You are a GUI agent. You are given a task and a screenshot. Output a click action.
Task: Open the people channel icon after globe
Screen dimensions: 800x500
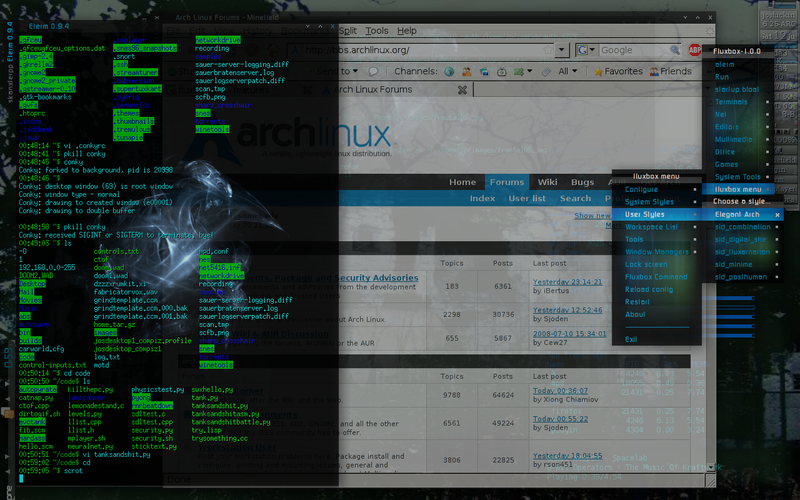click(x=466, y=71)
